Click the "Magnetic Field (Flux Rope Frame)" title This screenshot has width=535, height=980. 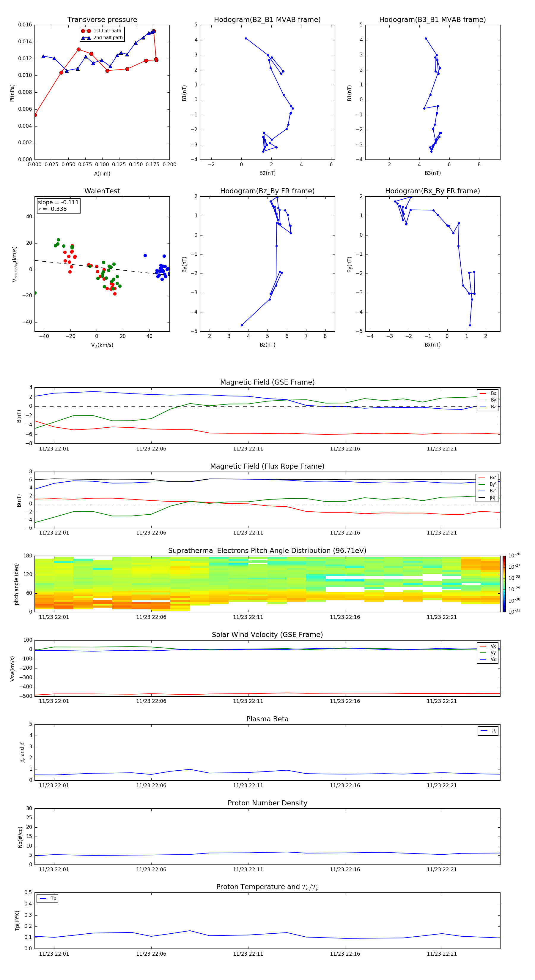click(x=267, y=467)
